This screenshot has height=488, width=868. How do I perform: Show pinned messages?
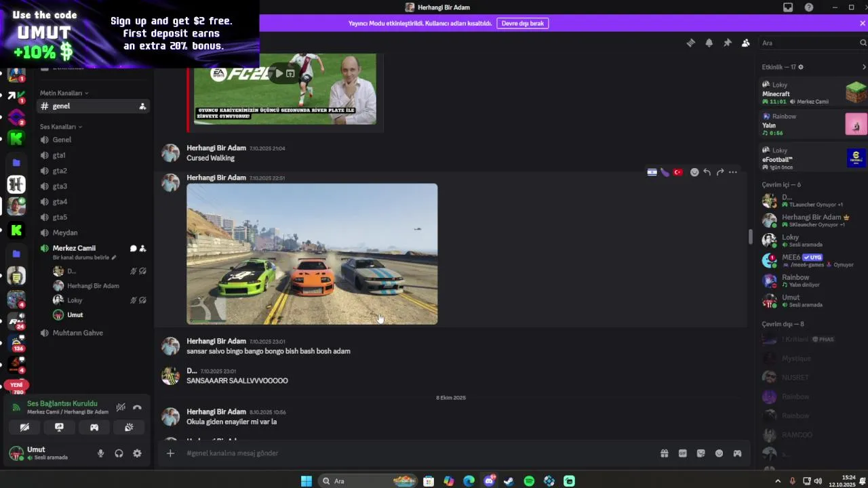coord(727,43)
